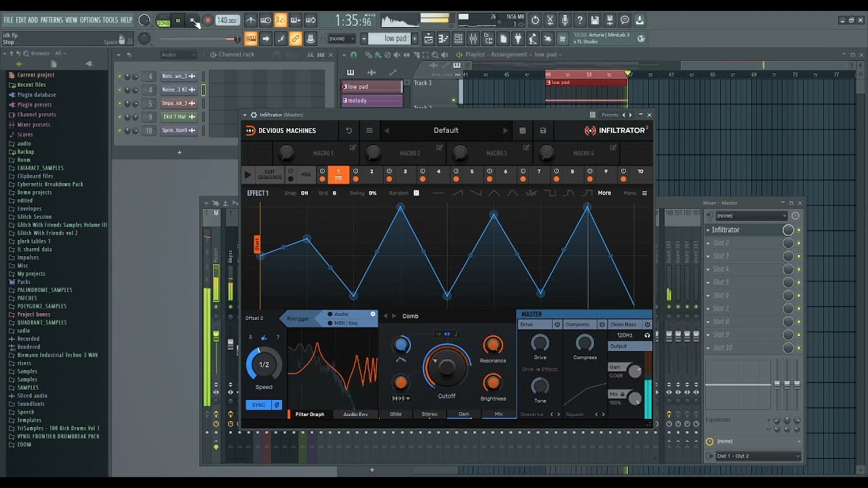Screen dimensions: 868x488
Task: Switch to the Filter Graph tab
Action: [310, 414]
